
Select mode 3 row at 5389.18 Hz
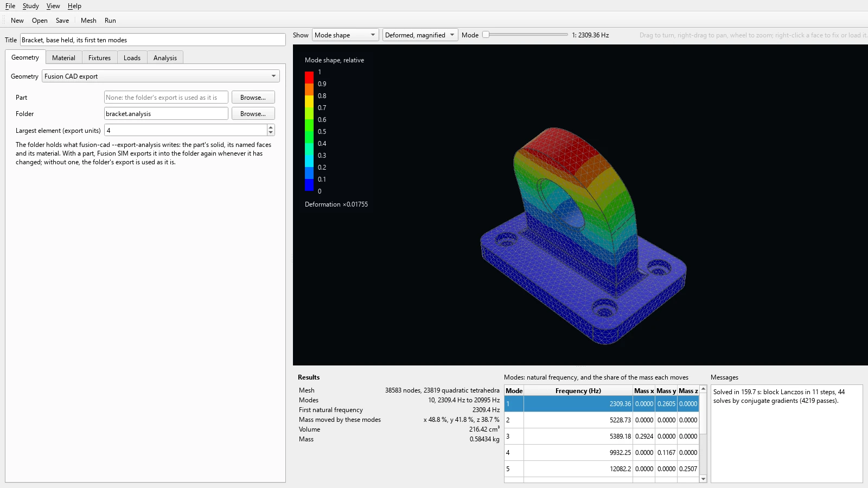602,436
